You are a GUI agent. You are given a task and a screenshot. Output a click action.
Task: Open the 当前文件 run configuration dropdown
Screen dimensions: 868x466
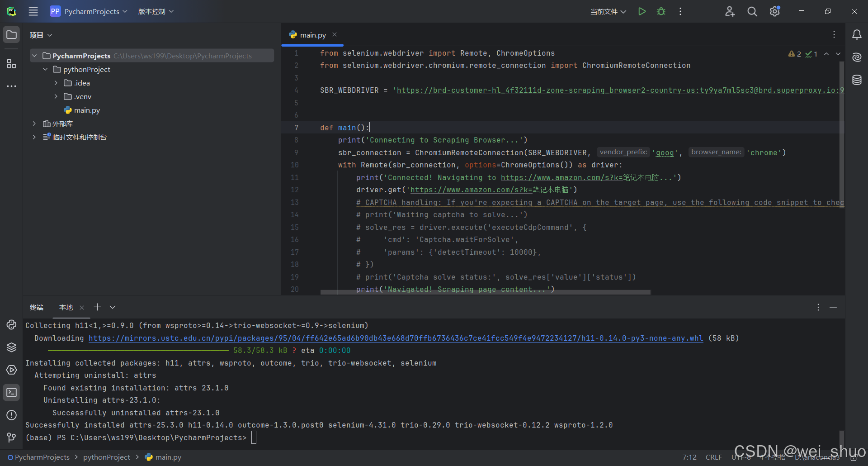pos(608,11)
